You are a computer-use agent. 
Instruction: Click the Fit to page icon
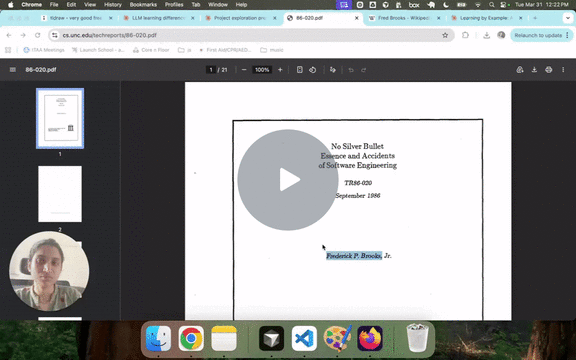click(x=300, y=70)
